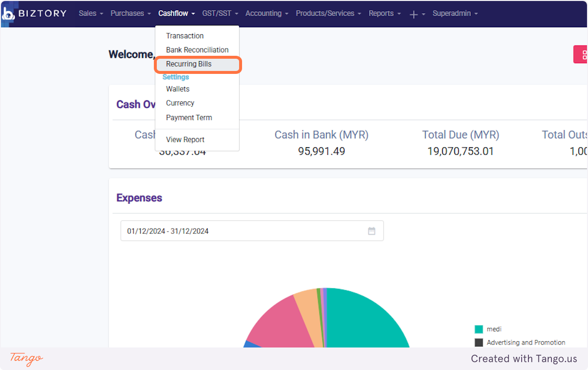Open the Superadmin user menu
Screen dimensions: 588x370
click(x=455, y=14)
